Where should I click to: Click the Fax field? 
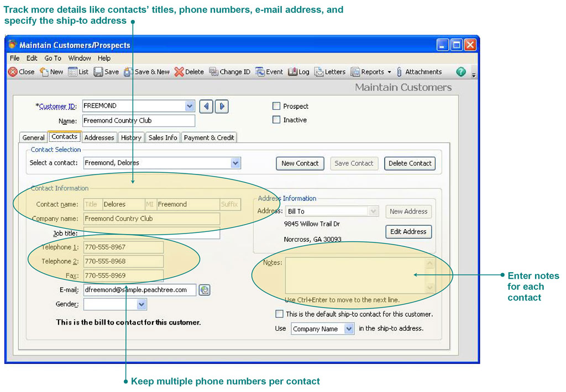[123, 276]
